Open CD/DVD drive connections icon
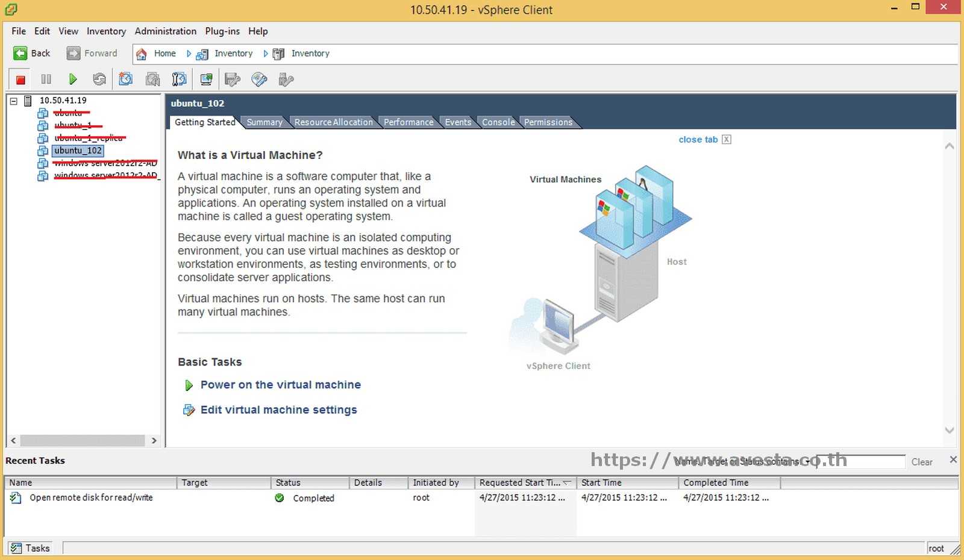Screen dimensions: 964x560 point(258,79)
